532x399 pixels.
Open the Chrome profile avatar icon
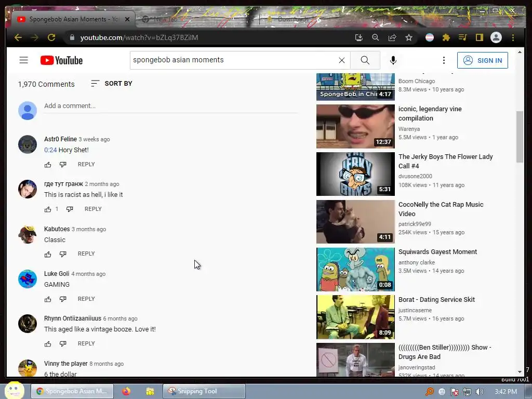tap(496, 37)
